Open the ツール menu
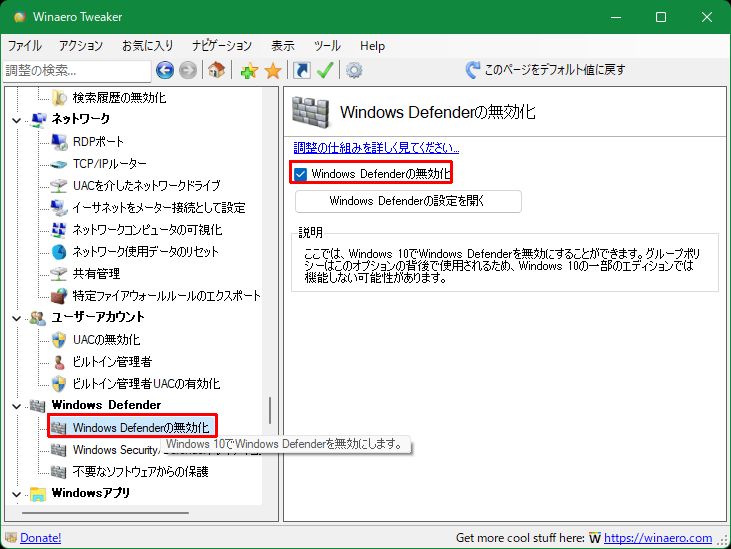Viewport: 731px width, 549px height. click(327, 46)
